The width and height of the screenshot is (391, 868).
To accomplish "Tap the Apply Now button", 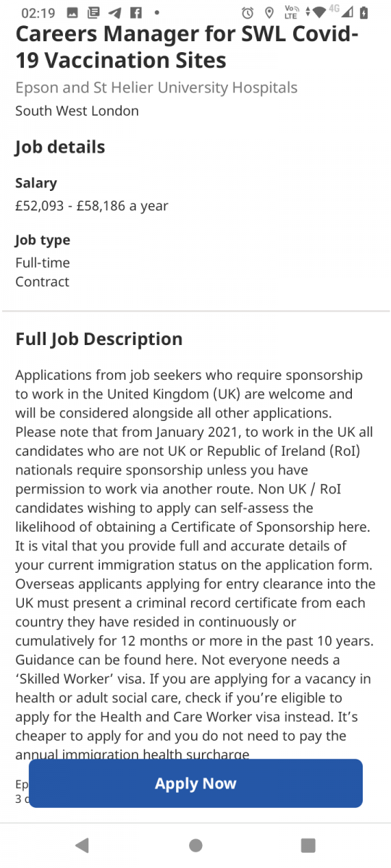I will [195, 783].
